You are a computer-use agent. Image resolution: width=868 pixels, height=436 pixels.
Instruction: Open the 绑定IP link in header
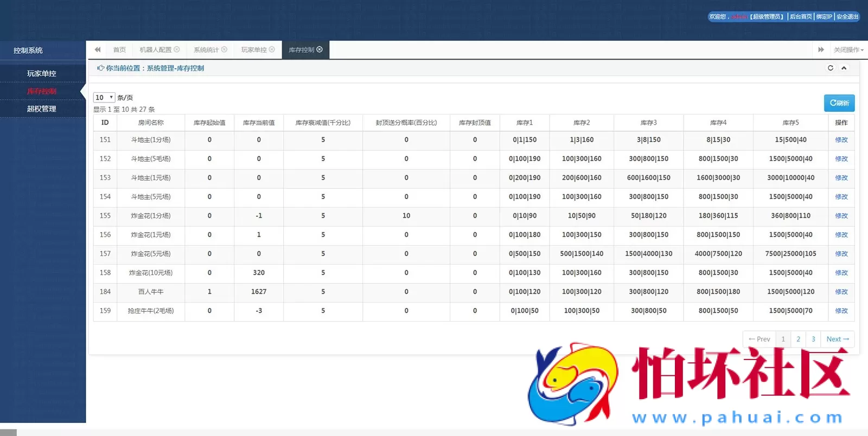point(824,17)
